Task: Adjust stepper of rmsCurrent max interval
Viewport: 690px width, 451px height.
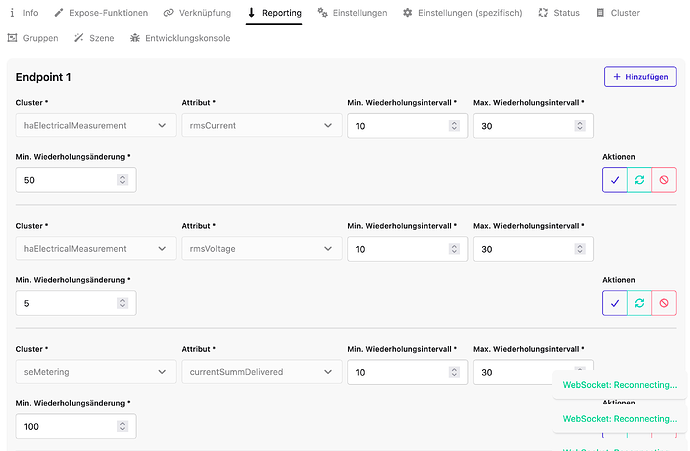Action: (580, 126)
